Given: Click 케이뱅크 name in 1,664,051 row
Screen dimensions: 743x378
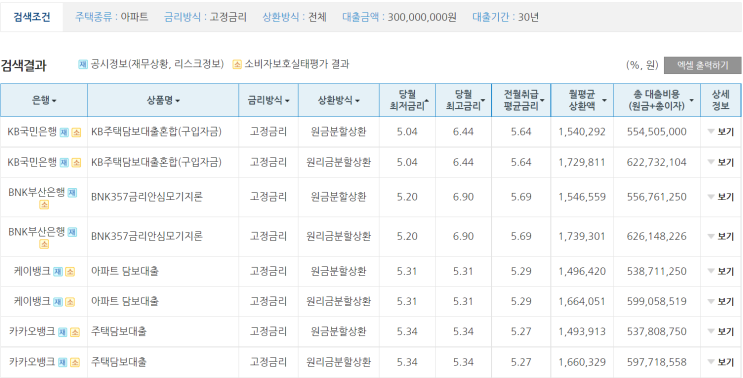Looking at the screenshot, I should 32,301.
